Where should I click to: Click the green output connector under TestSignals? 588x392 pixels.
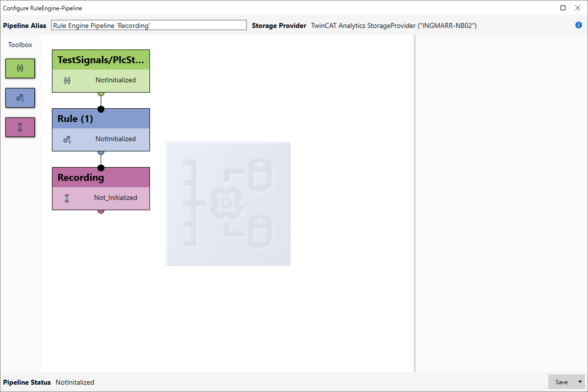(x=101, y=93)
